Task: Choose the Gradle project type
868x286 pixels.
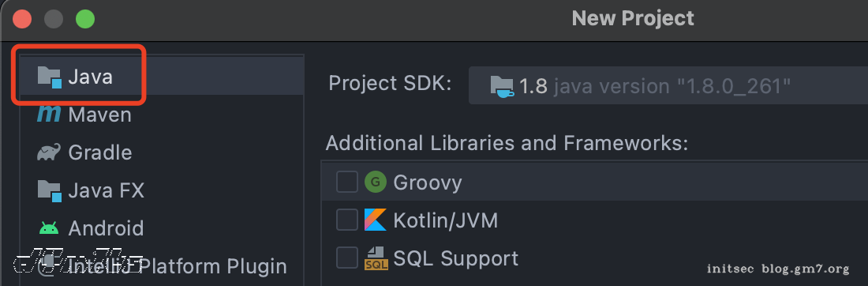Action: [x=100, y=152]
